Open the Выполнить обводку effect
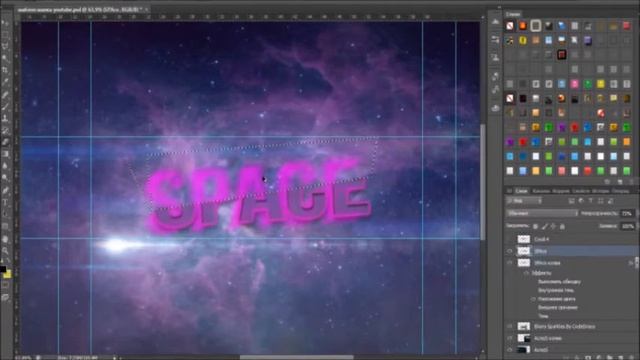This screenshot has width=640, height=360. coord(559,282)
